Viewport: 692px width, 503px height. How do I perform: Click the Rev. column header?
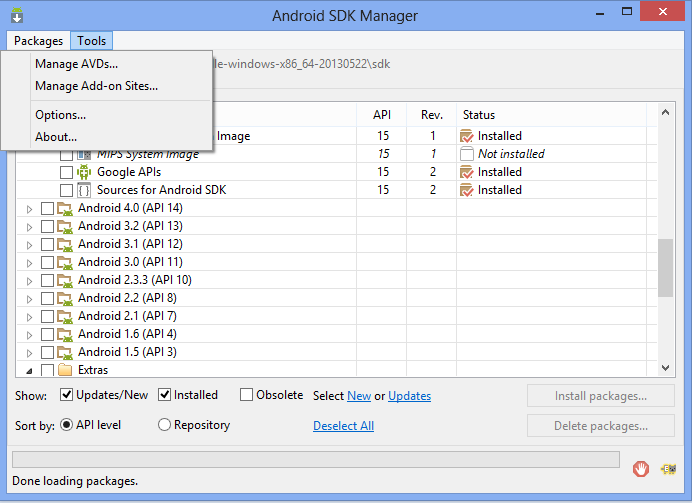(x=432, y=115)
